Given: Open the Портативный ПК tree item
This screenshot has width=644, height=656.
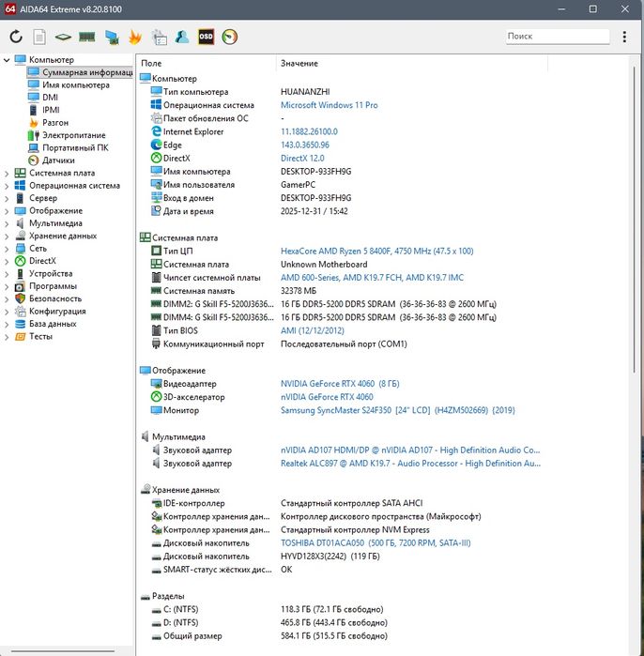Looking at the screenshot, I should [x=69, y=147].
